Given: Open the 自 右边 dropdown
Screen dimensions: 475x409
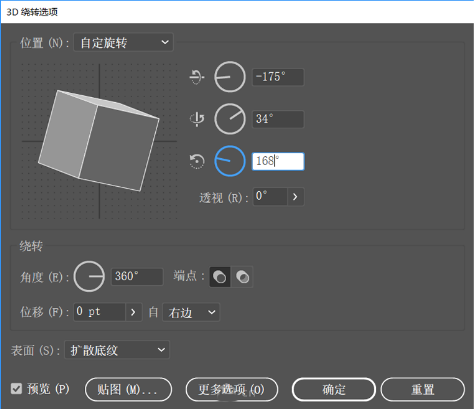Looking at the screenshot, I should (x=191, y=312).
